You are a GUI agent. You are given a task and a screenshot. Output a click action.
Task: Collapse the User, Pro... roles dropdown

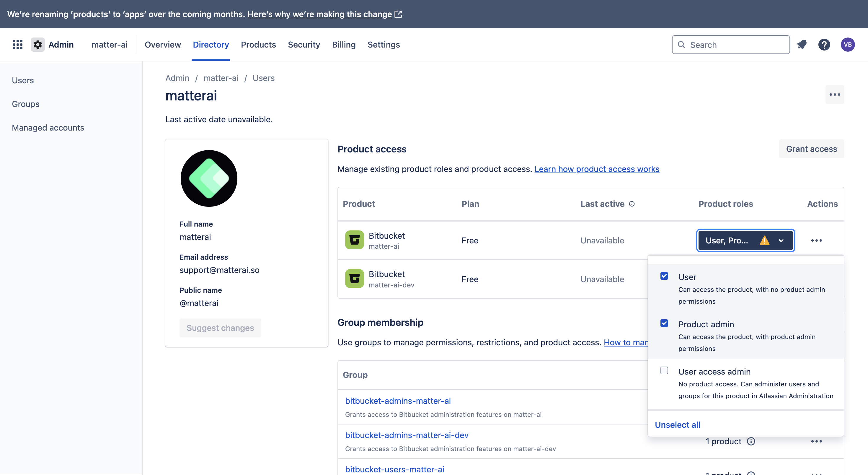click(781, 240)
